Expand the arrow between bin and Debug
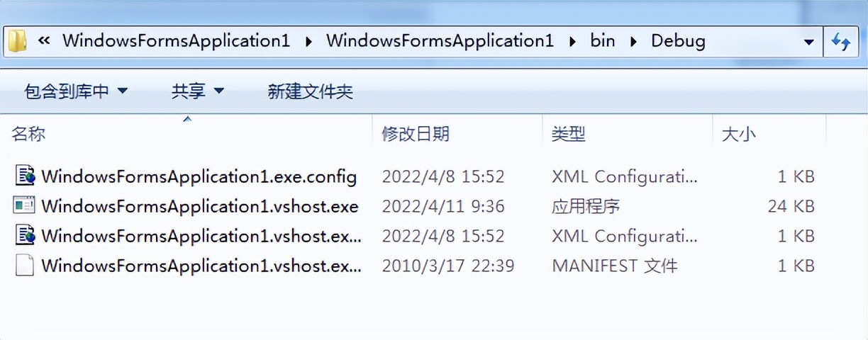Image resolution: width=868 pixels, height=340 pixels. tap(634, 41)
